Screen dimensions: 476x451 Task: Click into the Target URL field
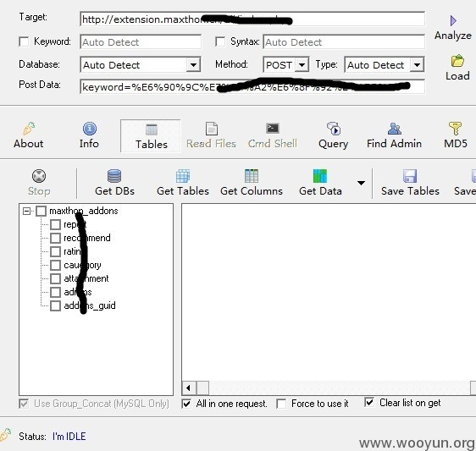point(252,19)
